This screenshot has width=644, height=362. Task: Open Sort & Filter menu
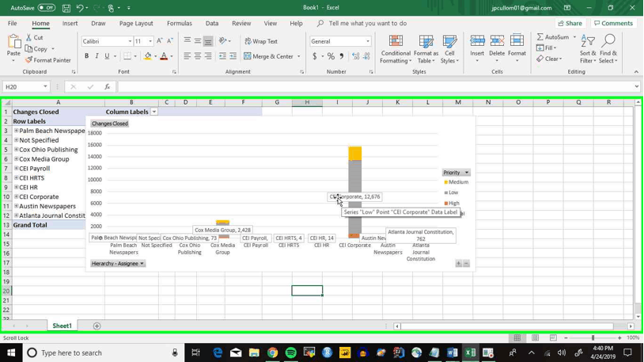point(588,49)
